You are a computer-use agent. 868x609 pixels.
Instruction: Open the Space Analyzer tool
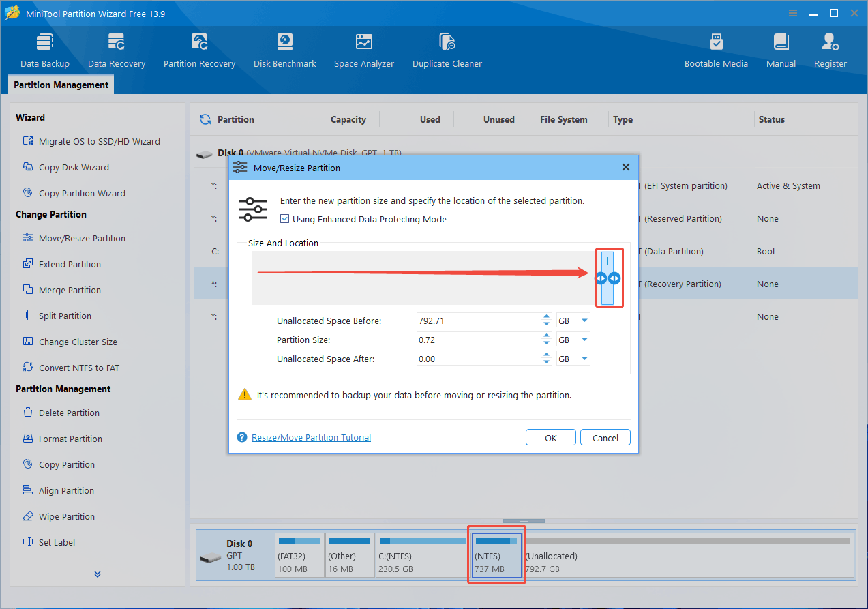point(364,50)
